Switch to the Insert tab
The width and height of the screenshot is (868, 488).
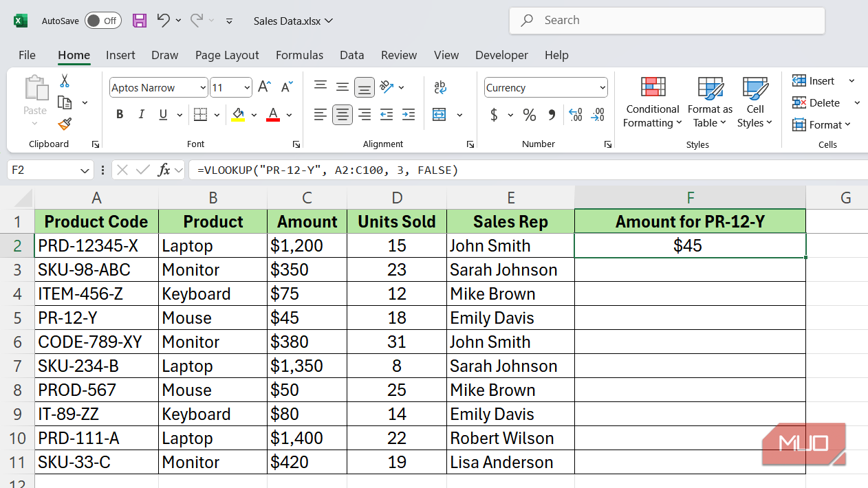click(x=120, y=55)
